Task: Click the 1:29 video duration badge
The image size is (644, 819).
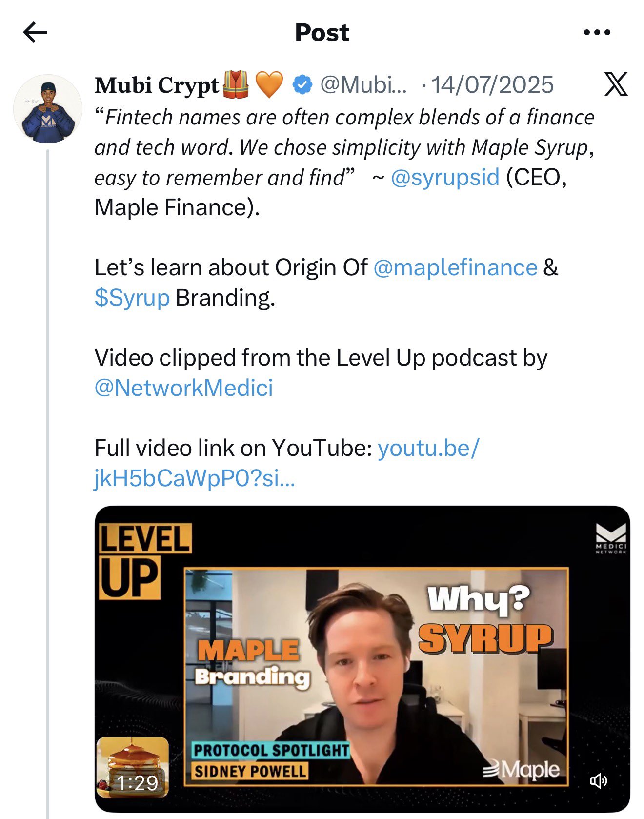Action: [138, 783]
